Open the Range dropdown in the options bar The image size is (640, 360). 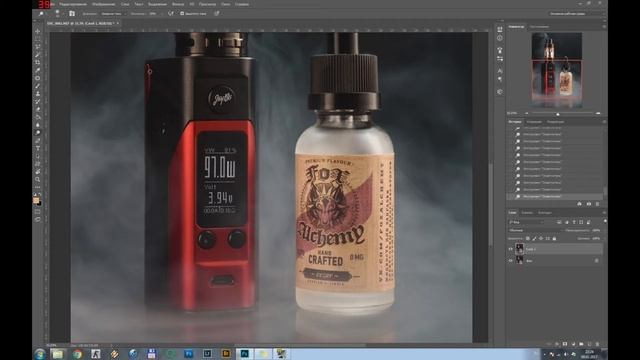[113, 13]
